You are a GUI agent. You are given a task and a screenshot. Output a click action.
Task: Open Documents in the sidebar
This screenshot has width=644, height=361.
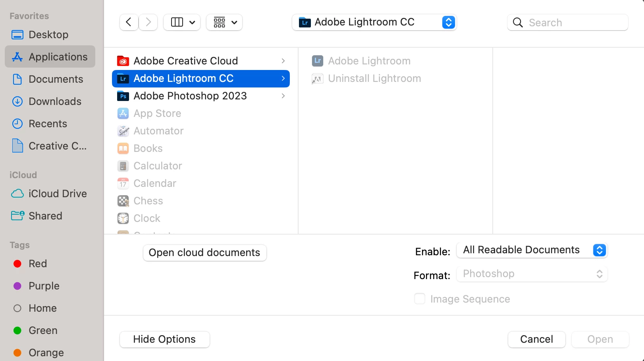pyautogui.click(x=50, y=79)
